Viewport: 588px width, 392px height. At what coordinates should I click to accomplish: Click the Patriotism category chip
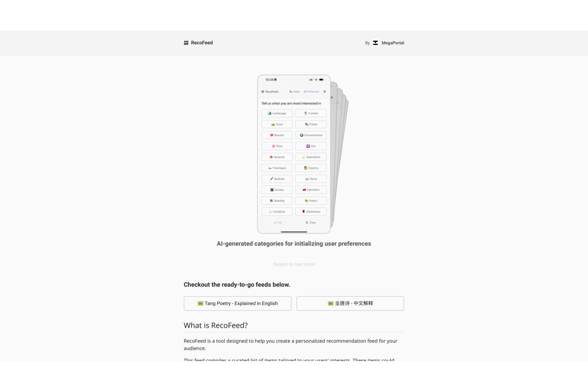tap(311, 190)
